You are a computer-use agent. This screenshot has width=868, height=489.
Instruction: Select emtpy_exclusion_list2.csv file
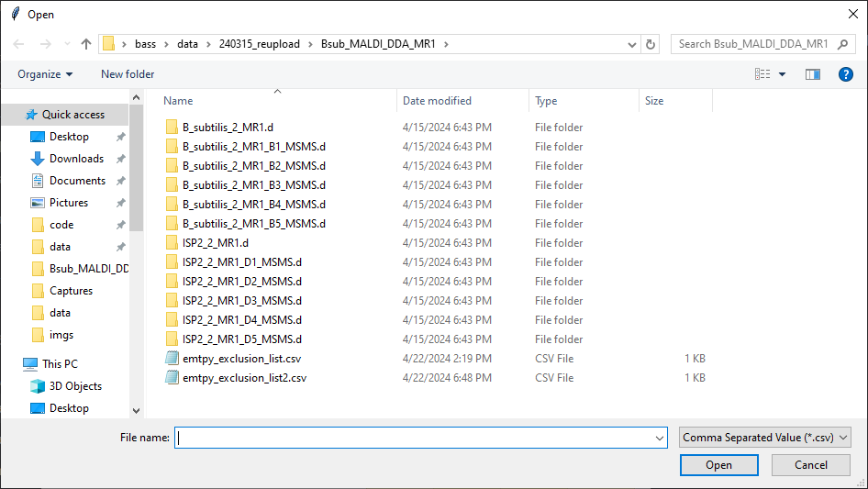(244, 378)
